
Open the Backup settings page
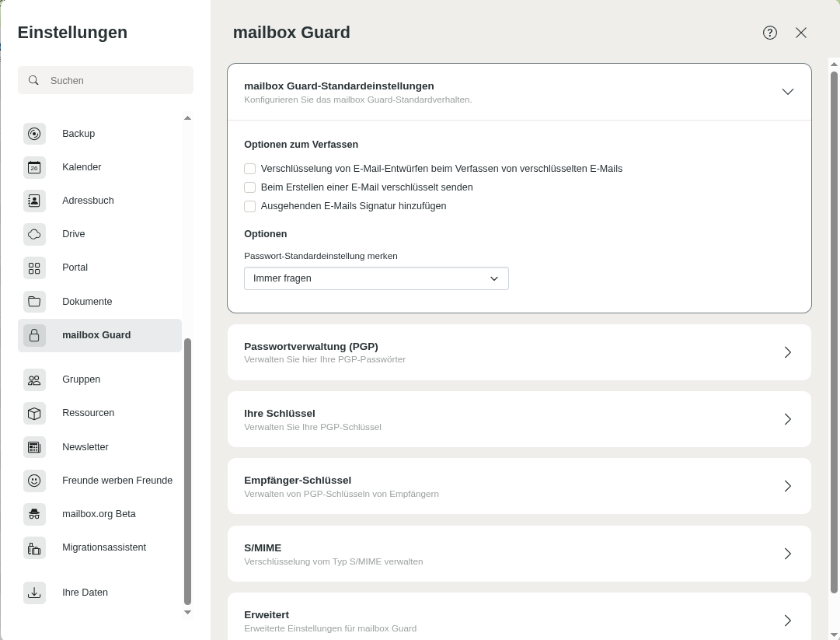pyautogui.click(x=99, y=134)
